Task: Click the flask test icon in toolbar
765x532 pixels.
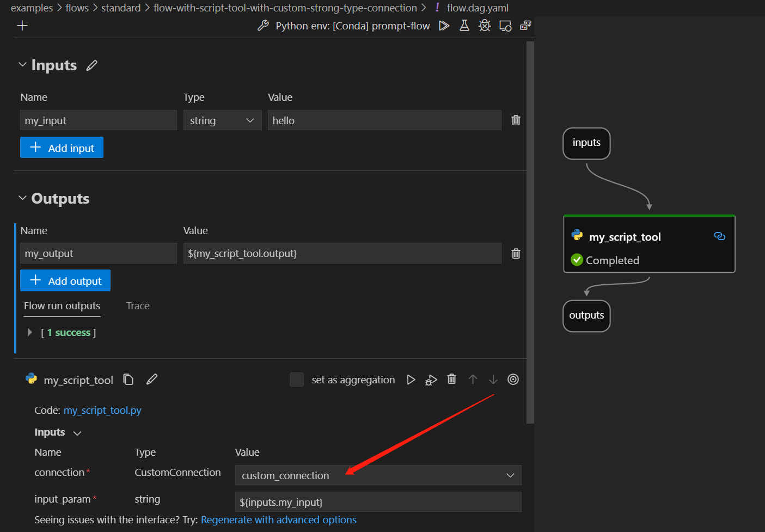Action: (464, 26)
